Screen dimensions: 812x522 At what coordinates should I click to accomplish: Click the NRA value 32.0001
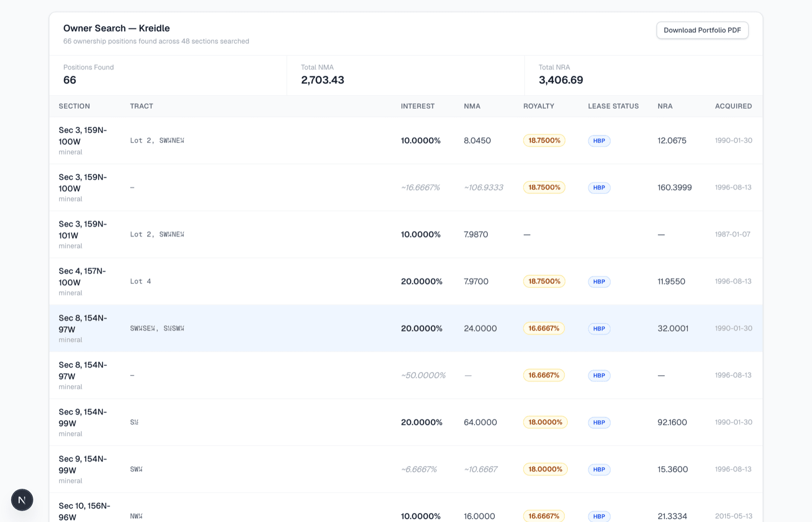tap(673, 329)
